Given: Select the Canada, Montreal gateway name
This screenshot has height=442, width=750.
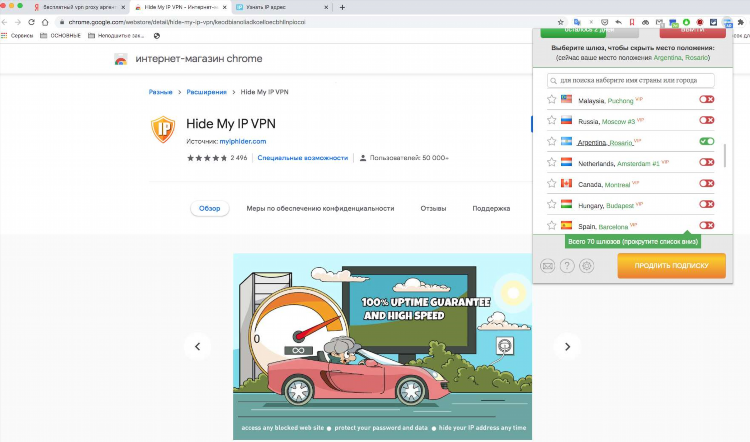Looking at the screenshot, I should pyautogui.click(x=604, y=184).
